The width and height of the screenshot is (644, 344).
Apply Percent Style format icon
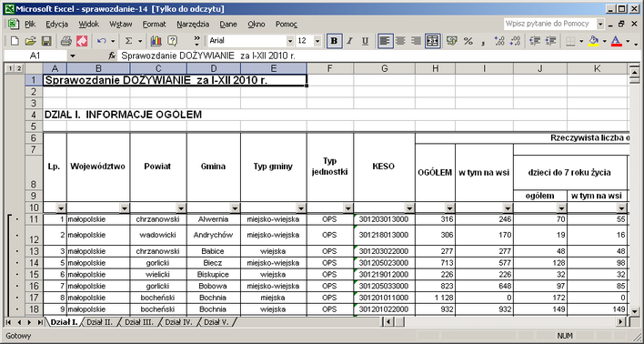[x=468, y=41]
